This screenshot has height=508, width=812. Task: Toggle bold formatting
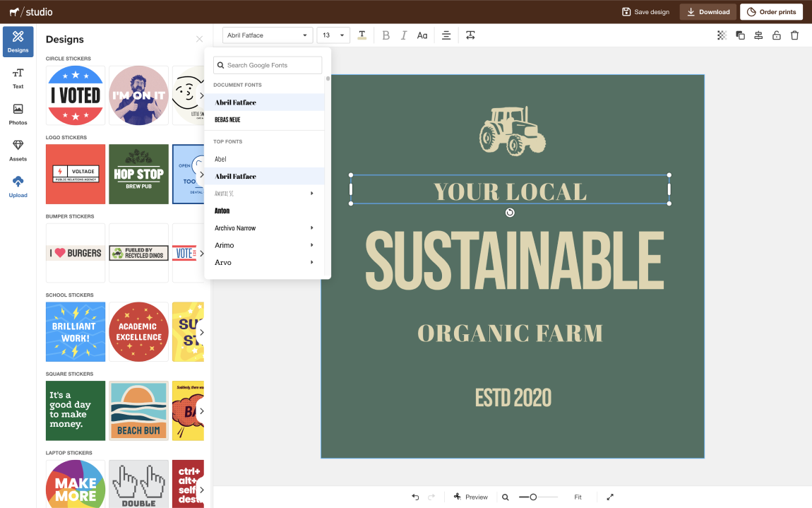(x=386, y=35)
